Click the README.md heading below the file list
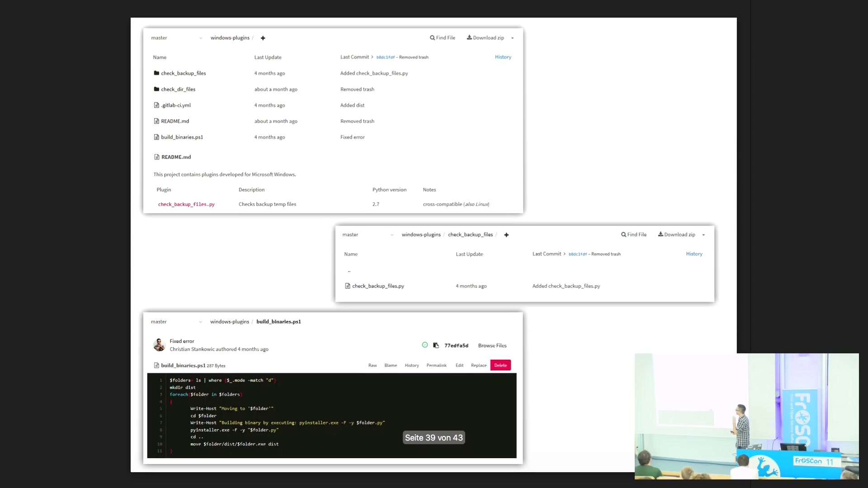This screenshot has height=488, width=868. click(176, 157)
